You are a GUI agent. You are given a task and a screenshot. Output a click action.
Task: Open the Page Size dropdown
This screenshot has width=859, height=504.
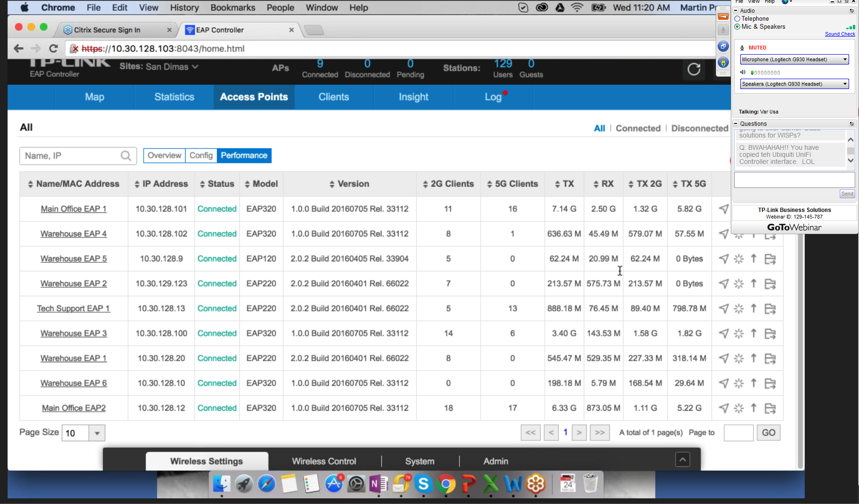(97, 433)
